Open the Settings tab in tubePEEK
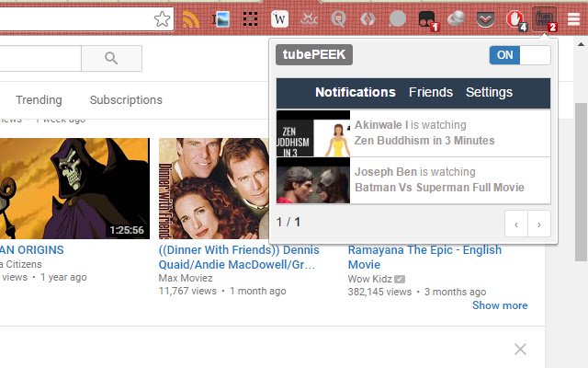The height and width of the screenshot is (368, 588). point(489,92)
